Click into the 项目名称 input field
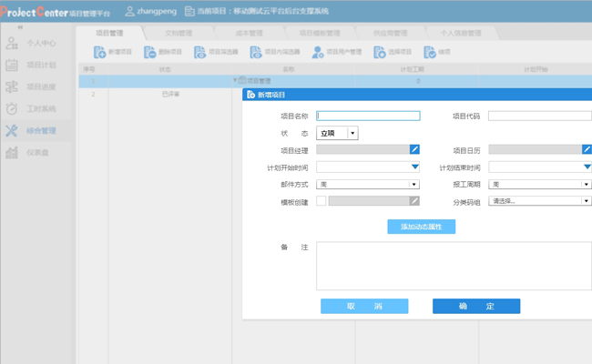The image size is (592, 364). (x=368, y=116)
